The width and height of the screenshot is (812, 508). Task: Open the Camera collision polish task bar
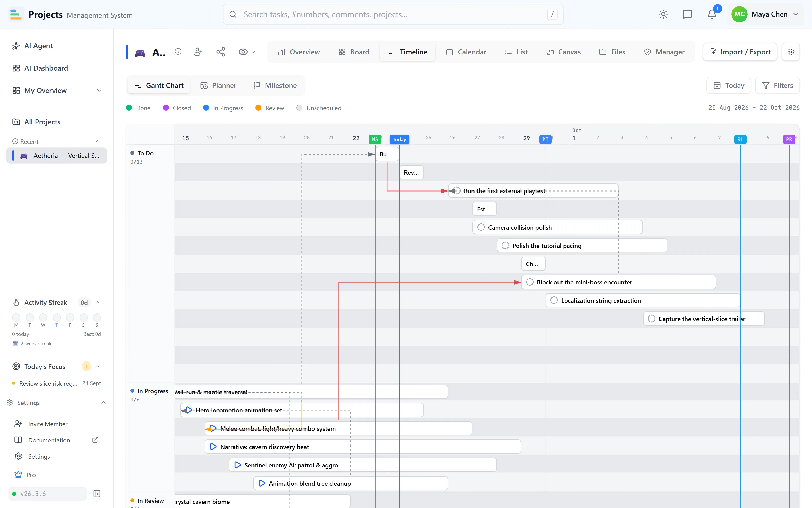coord(558,227)
